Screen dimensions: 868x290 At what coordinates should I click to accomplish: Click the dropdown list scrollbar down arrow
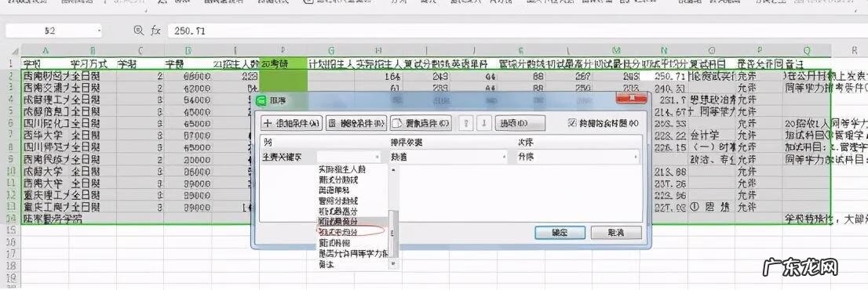(x=394, y=265)
